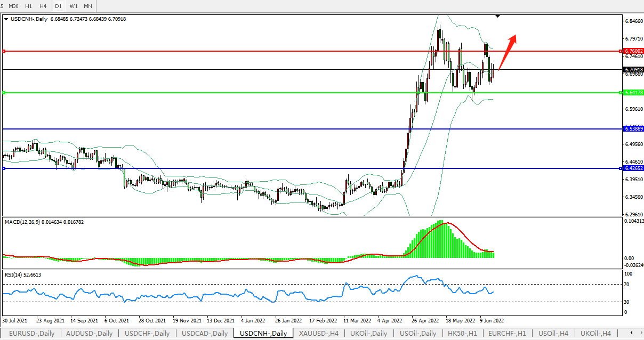Switch to the H1 timeframe
The image size is (644, 340).
[x=29, y=6]
